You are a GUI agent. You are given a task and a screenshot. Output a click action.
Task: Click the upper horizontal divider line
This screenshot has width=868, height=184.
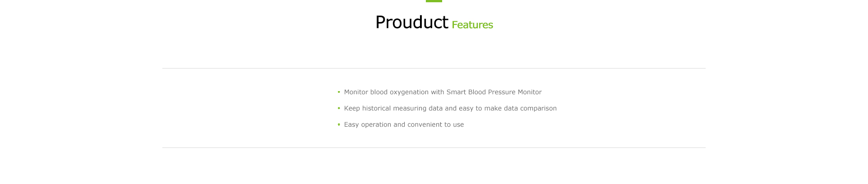pos(434,69)
